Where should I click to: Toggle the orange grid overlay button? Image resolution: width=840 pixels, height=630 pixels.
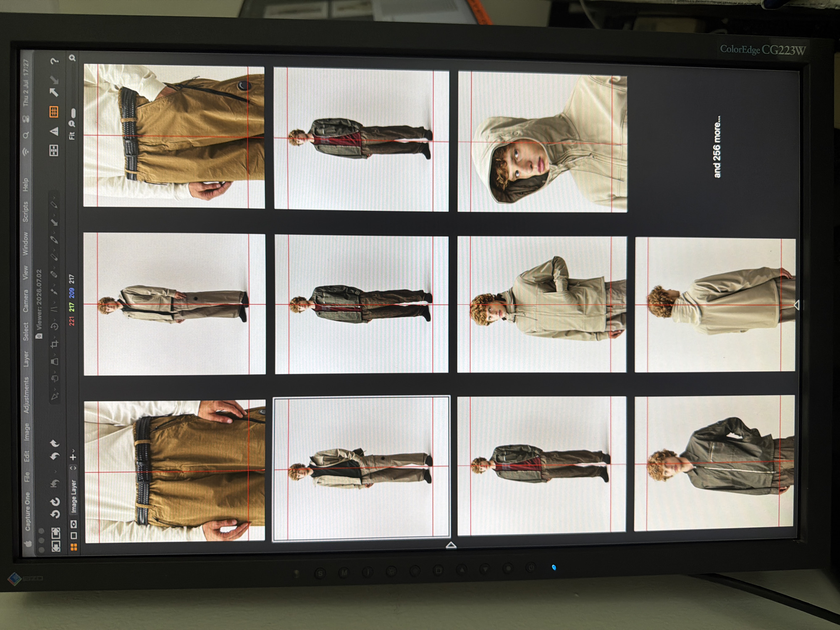[54, 111]
